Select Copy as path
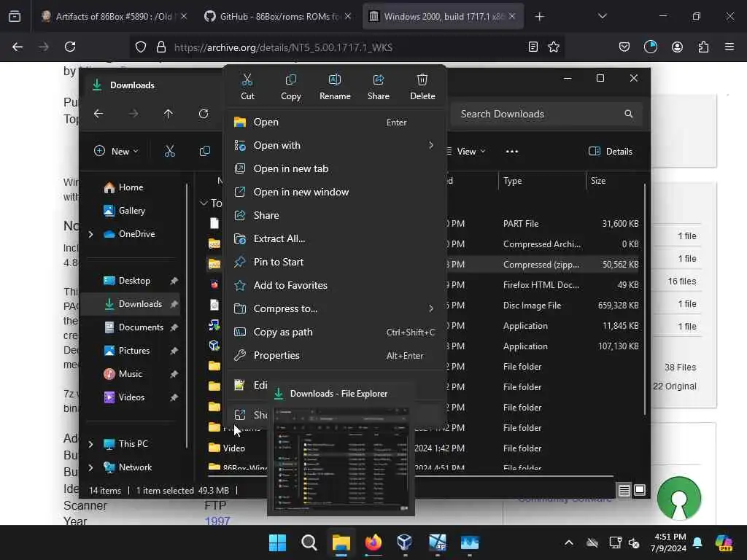The height and width of the screenshot is (560, 747). pos(336,332)
